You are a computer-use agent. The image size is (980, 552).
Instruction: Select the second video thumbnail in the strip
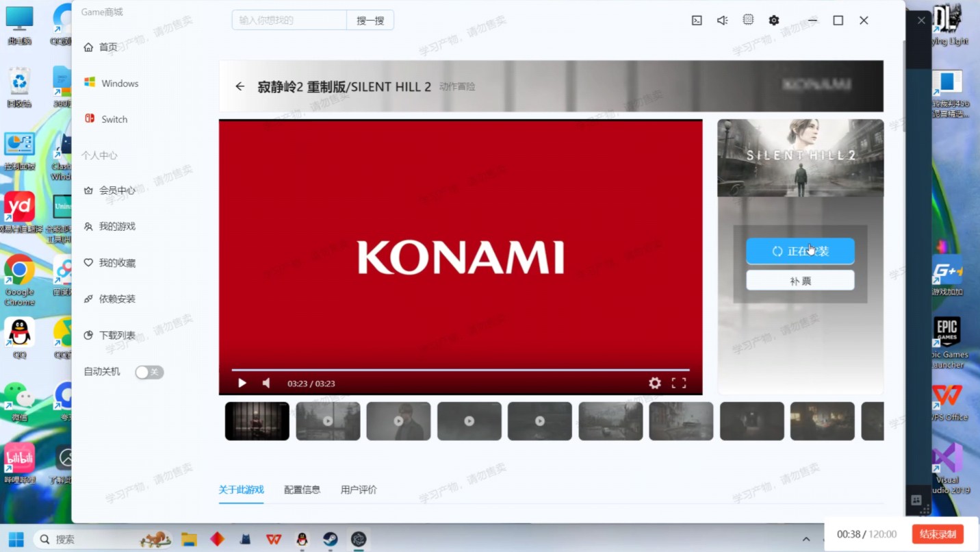pos(328,421)
